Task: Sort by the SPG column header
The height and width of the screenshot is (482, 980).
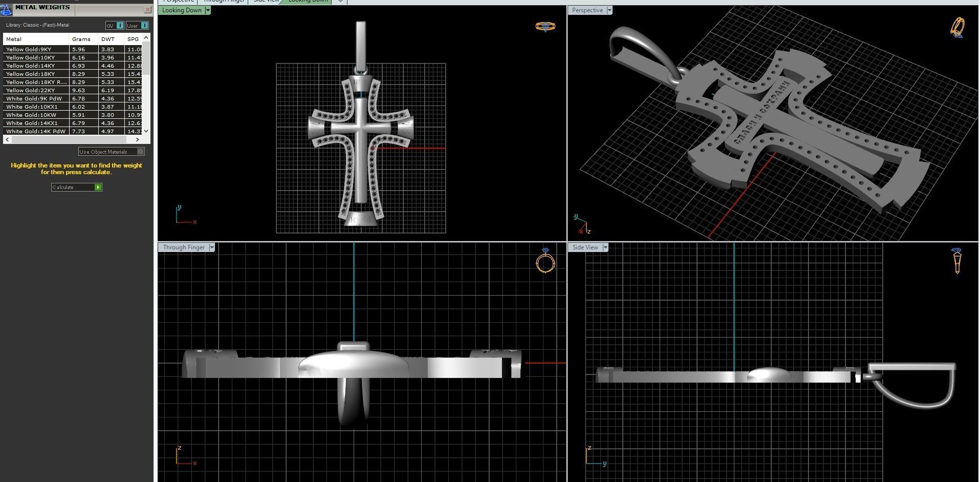Action: click(x=133, y=39)
